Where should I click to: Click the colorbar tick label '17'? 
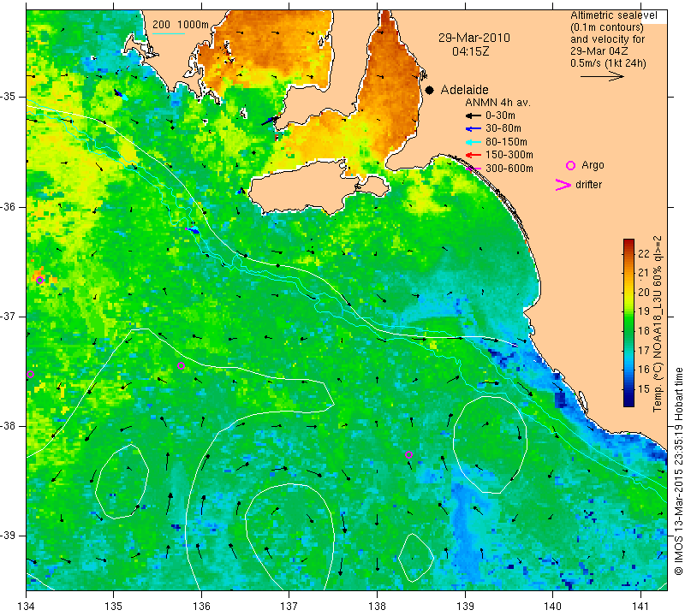click(x=644, y=350)
